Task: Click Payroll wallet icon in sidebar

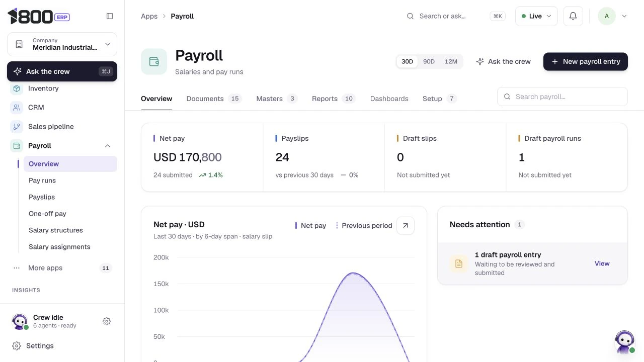Action: pyautogui.click(x=17, y=146)
